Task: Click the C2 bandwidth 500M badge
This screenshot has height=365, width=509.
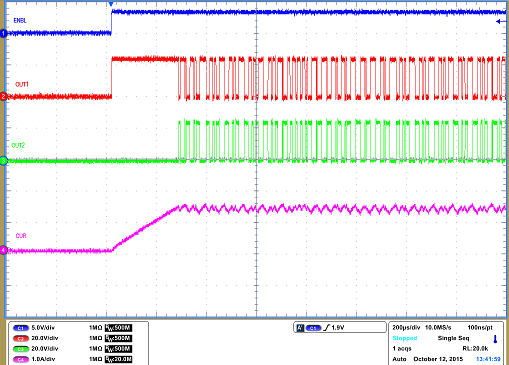Action: [x=118, y=338]
